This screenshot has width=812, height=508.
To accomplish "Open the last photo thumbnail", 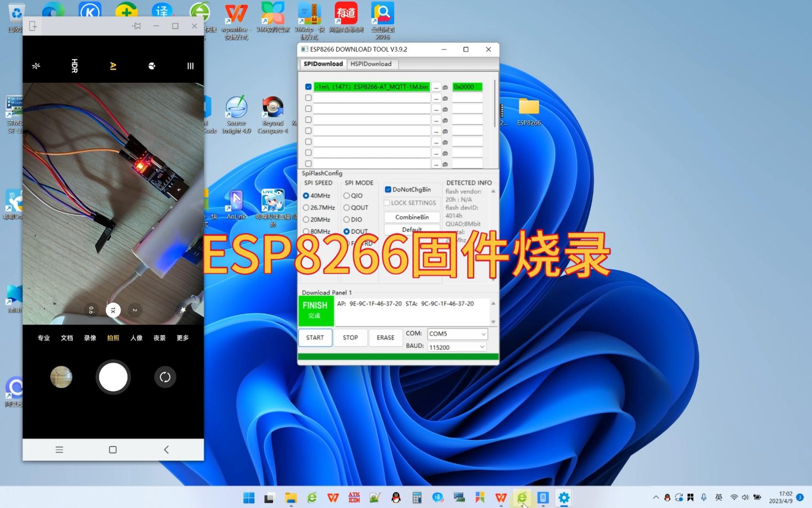I will 61,377.
